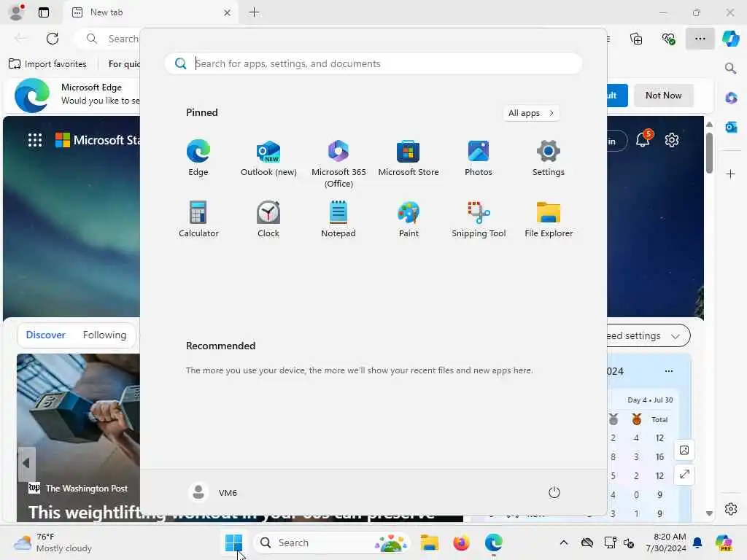Open the page notifications bell with badge

point(643,139)
